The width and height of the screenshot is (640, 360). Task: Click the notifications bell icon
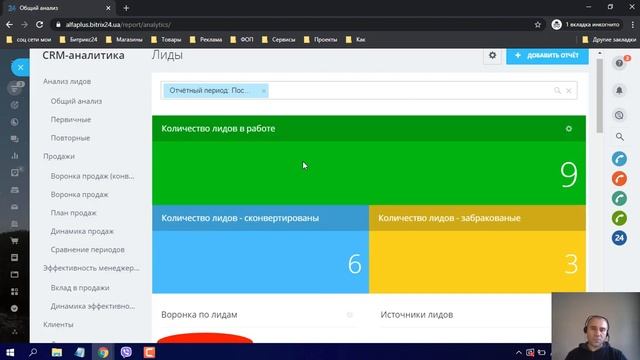619,90
